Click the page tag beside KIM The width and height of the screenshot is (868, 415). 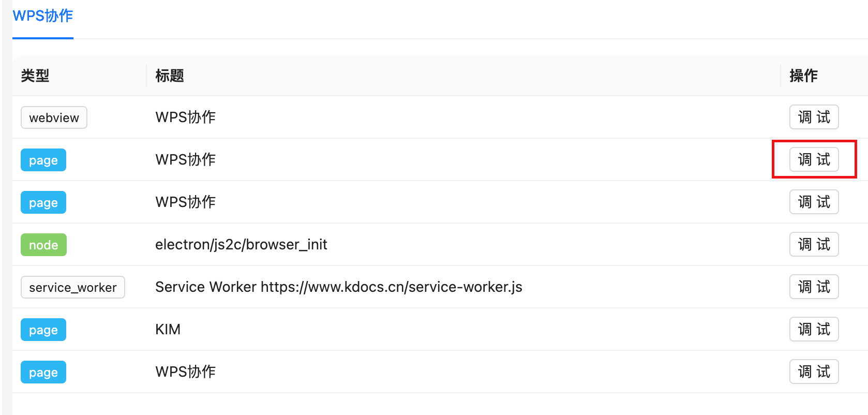click(x=43, y=330)
